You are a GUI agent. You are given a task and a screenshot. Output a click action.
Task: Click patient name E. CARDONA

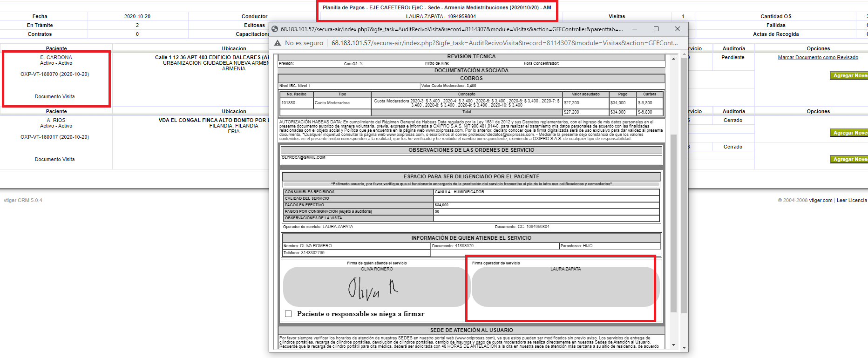point(56,57)
